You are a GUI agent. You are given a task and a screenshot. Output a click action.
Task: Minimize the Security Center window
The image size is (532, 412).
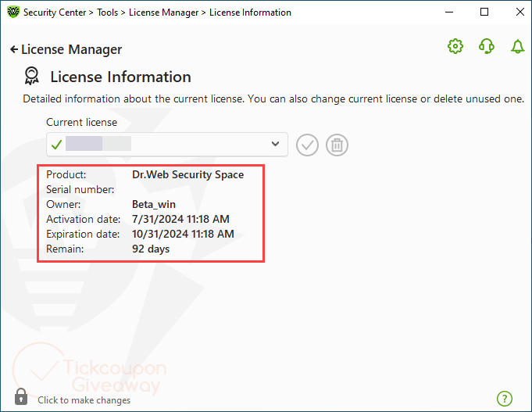(x=449, y=13)
